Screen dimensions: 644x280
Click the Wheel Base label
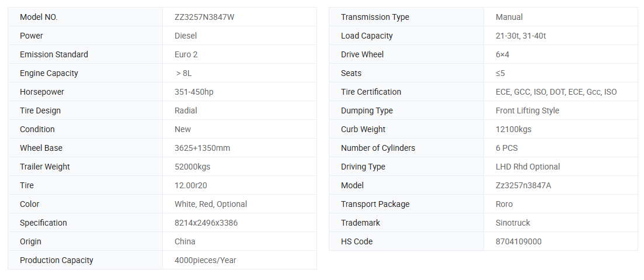pos(41,148)
